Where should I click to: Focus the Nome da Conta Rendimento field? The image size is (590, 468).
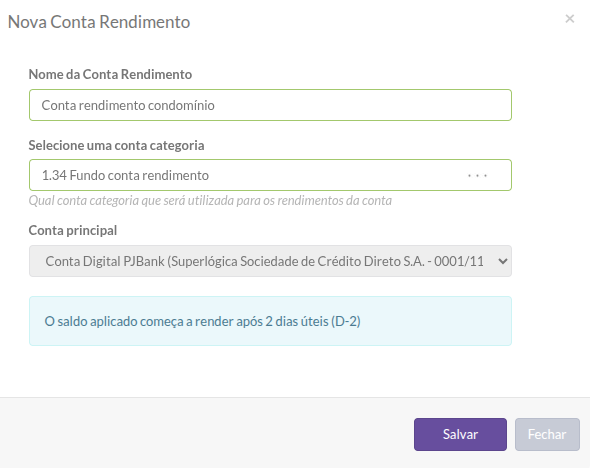(x=270, y=105)
